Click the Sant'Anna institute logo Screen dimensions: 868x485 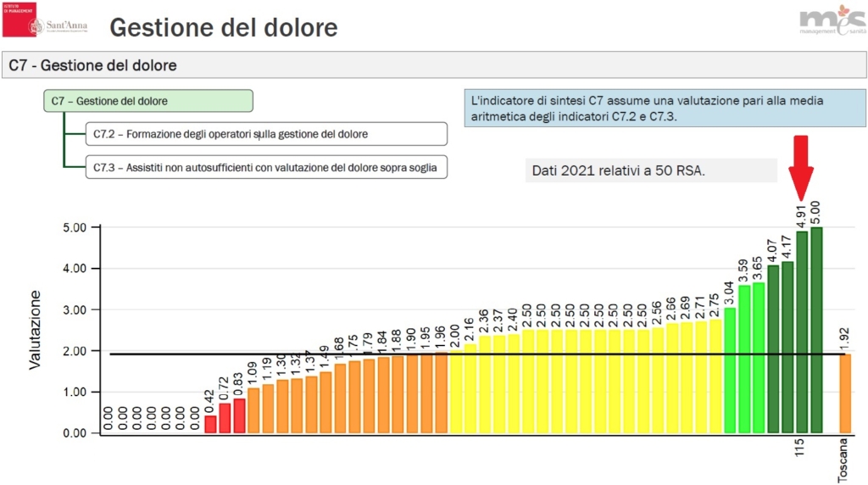click(x=45, y=20)
